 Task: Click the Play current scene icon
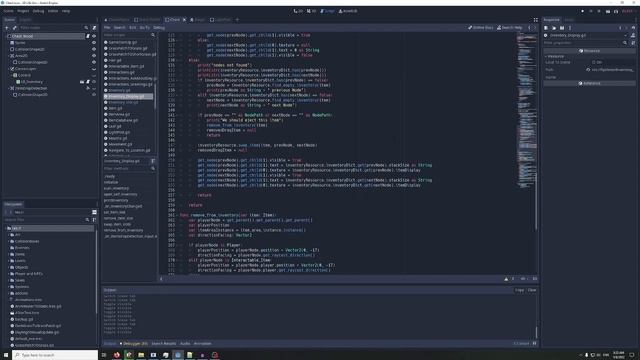coord(608,11)
